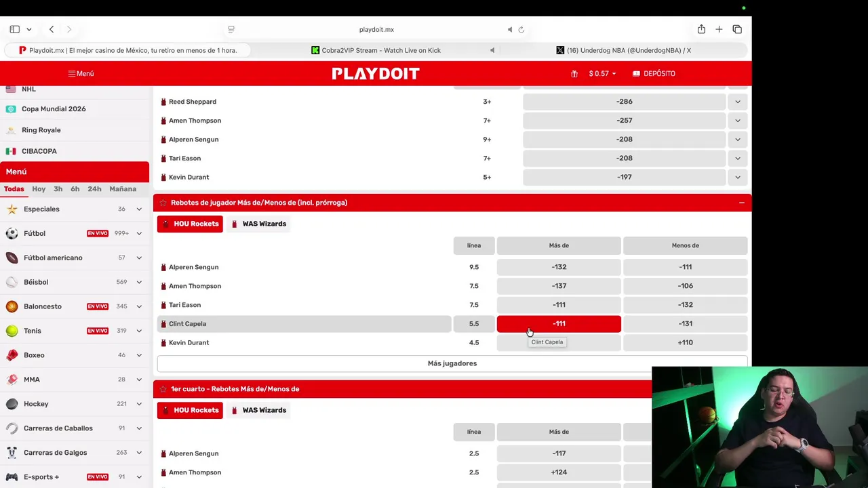Select the Hoy time filter tab

39,189
